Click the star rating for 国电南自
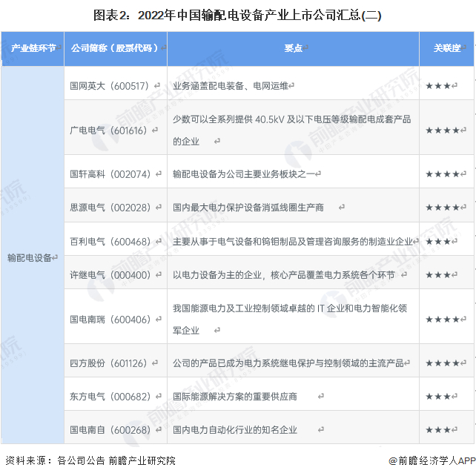The height and width of the screenshot is (476, 476). click(x=438, y=430)
